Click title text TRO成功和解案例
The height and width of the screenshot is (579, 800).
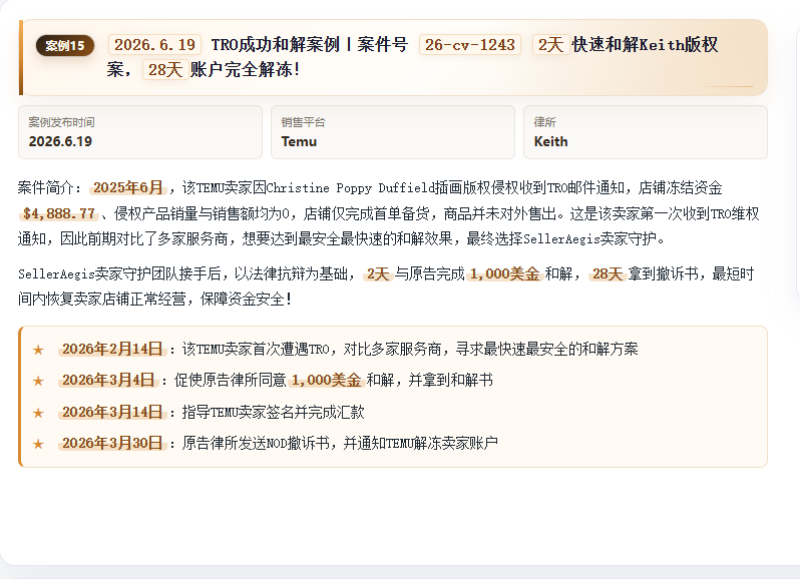[x=276, y=45]
